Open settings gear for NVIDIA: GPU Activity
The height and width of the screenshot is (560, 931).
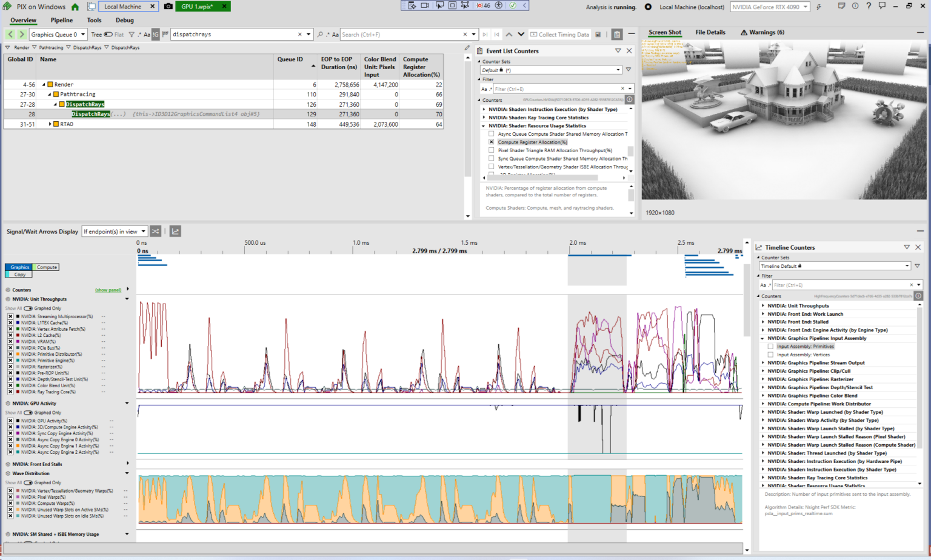pyautogui.click(x=8, y=404)
